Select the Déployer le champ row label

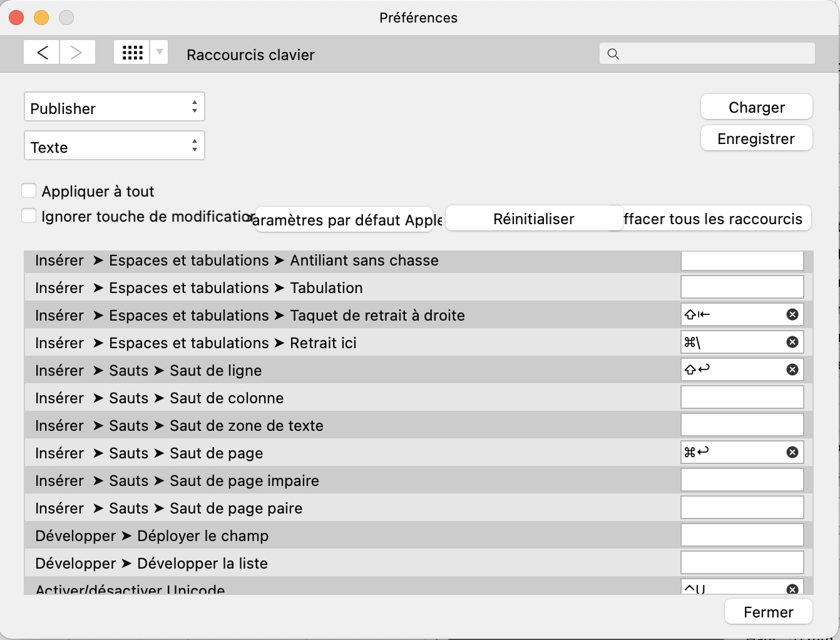(x=152, y=536)
